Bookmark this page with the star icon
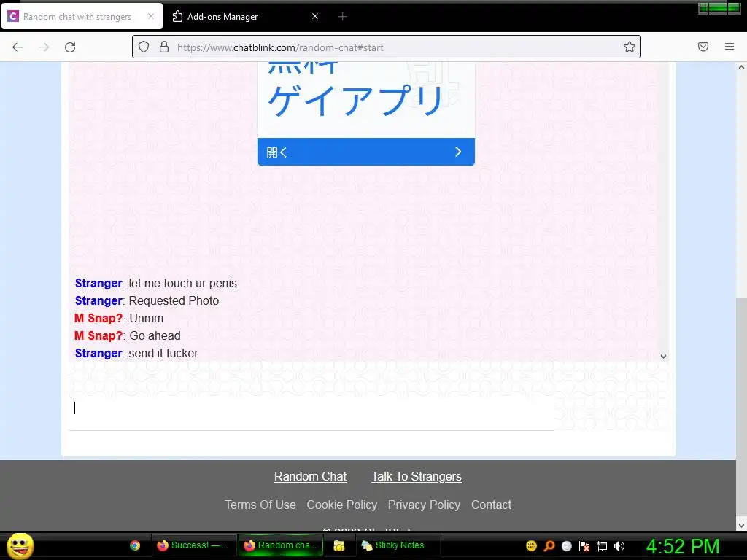The width and height of the screenshot is (747, 560). tap(630, 47)
